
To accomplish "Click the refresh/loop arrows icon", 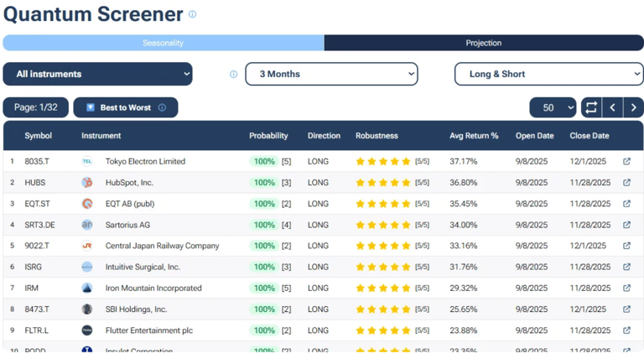I will (x=591, y=107).
